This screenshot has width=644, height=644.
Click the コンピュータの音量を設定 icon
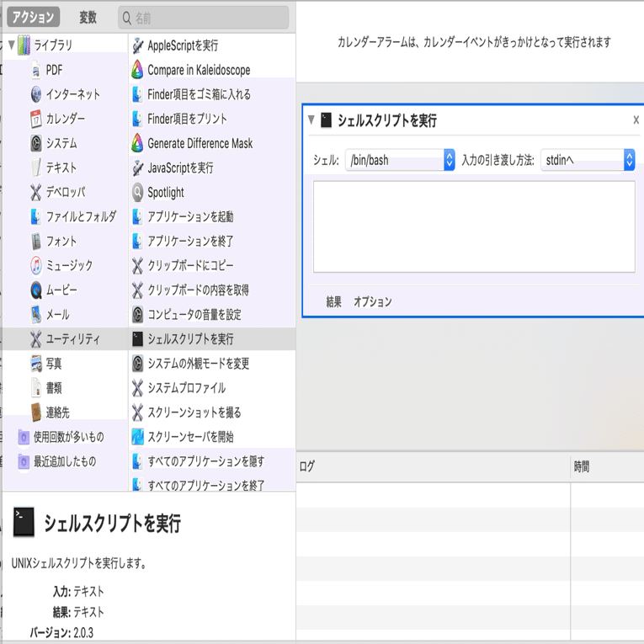click(137, 314)
